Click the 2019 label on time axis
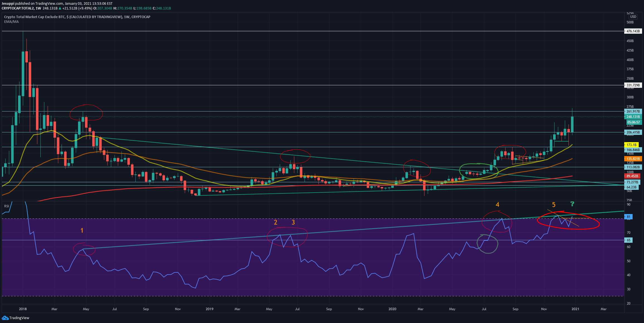Viewport: 644px width, 323px height. tap(209, 309)
